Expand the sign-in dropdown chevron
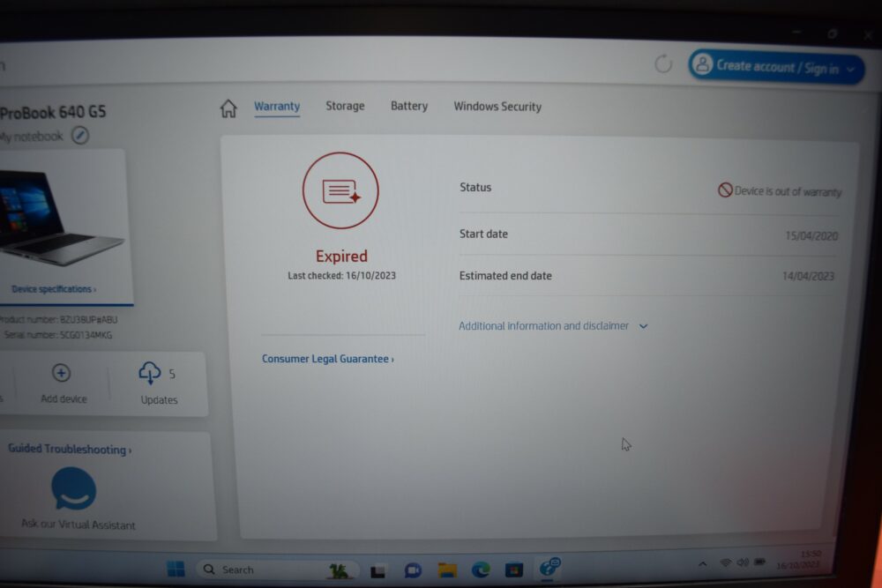882x588 pixels. (x=850, y=70)
